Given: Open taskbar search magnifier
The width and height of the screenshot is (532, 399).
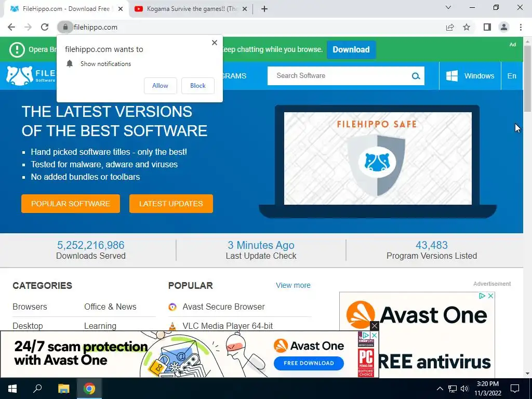Looking at the screenshot, I should pos(37,389).
